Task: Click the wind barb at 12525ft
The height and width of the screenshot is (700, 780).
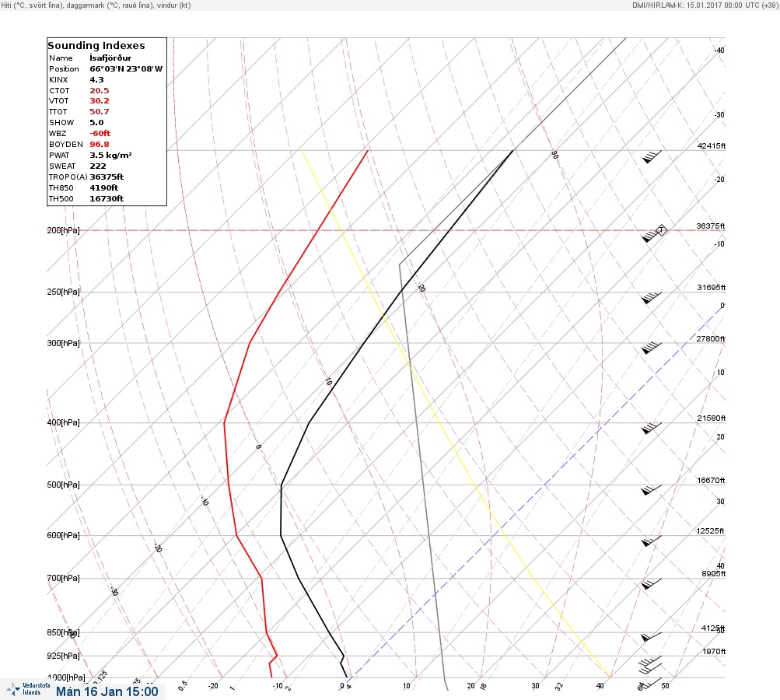Action: pyautogui.click(x=652, y=541)
